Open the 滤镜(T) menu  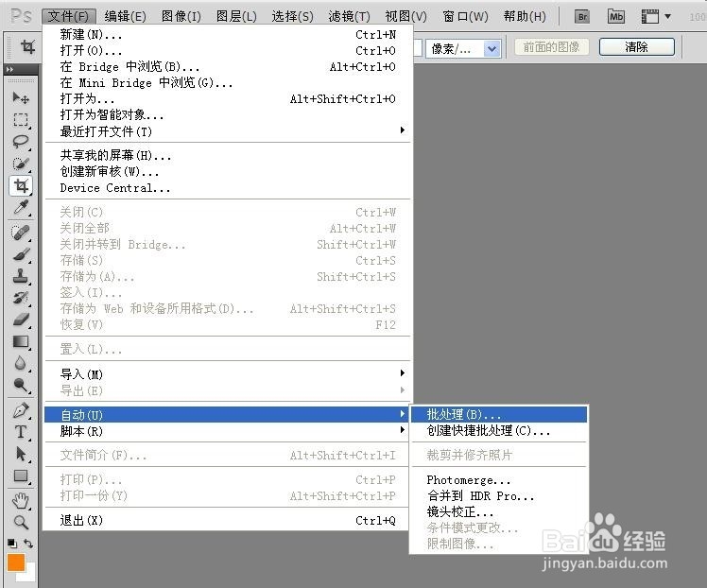pyautogui.click(x=349, y=17)
